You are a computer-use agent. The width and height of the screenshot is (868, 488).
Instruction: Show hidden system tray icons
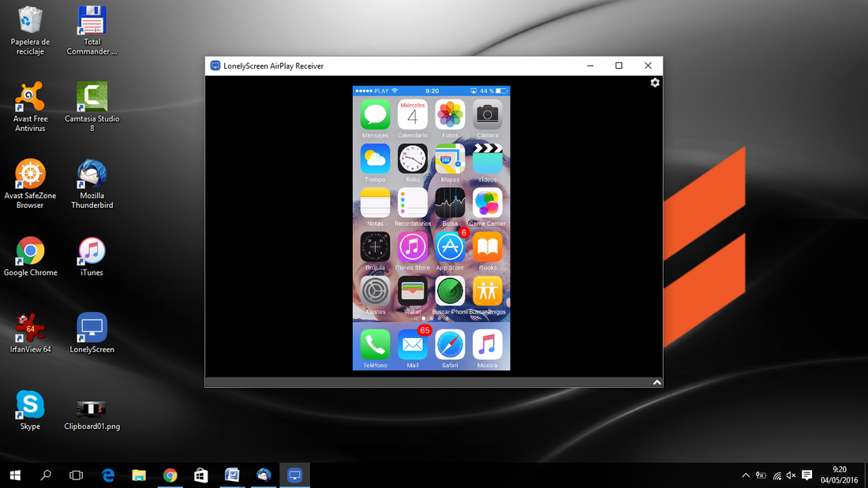point(746,475)
